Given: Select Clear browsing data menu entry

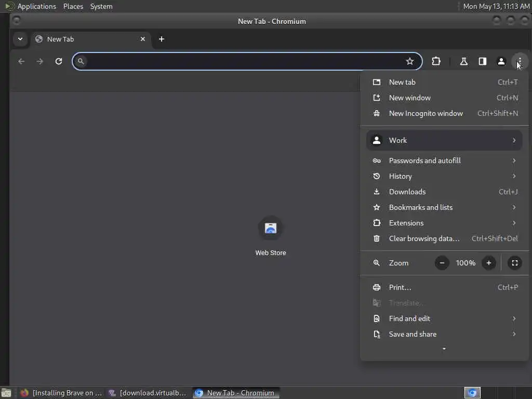Looking at the screenshot, I should (x=445, y=239).
